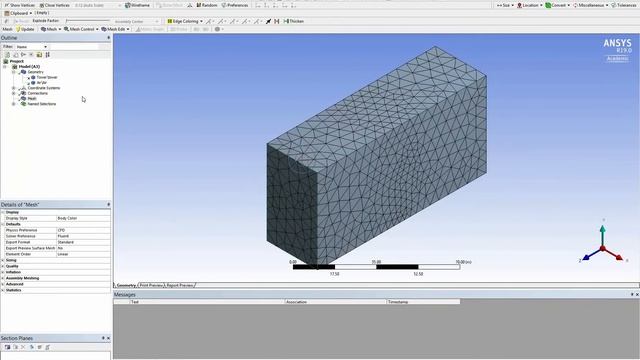This screenshot has width=640, height=360.
Task: Open the Assembly Center dropdown
Action: (x=136, y=21)
